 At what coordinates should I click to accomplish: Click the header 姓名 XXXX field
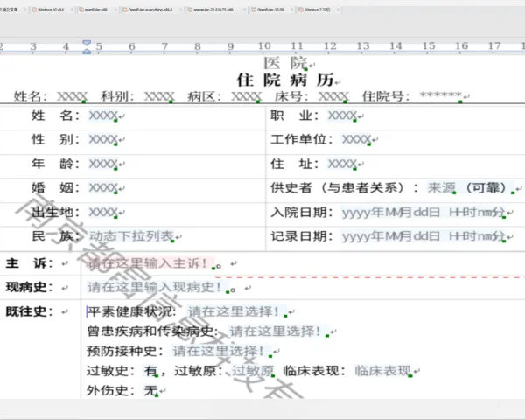(72, 96)
